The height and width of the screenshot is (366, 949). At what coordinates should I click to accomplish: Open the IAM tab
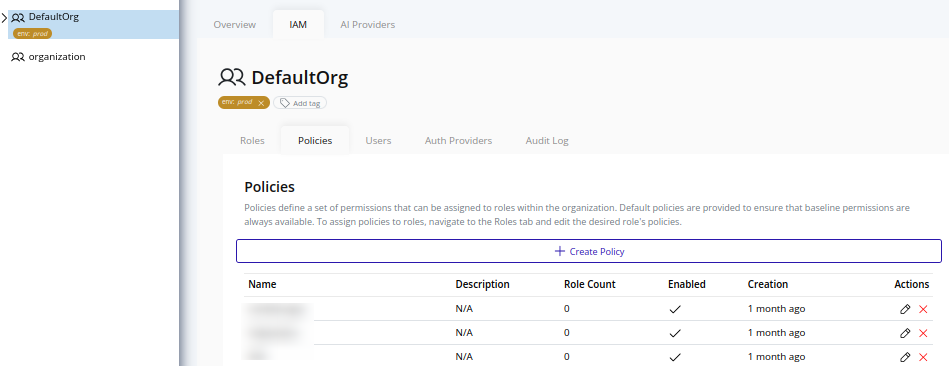[298, 25]
